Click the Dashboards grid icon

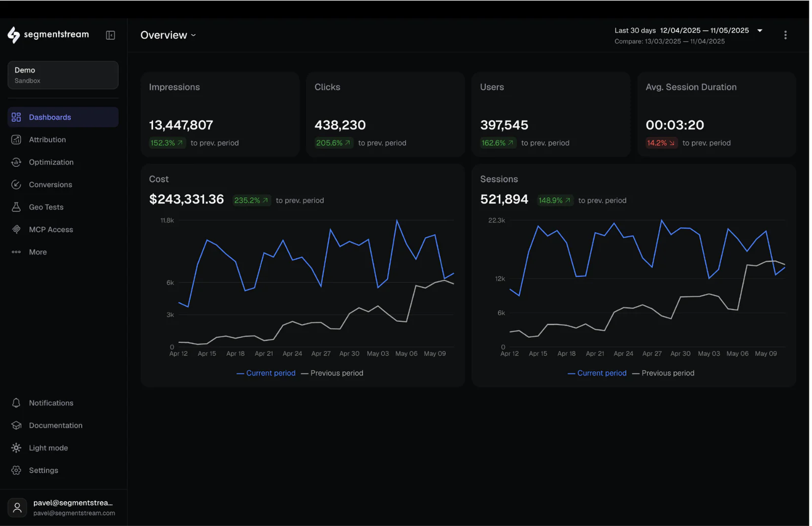[x=16, y=117]
